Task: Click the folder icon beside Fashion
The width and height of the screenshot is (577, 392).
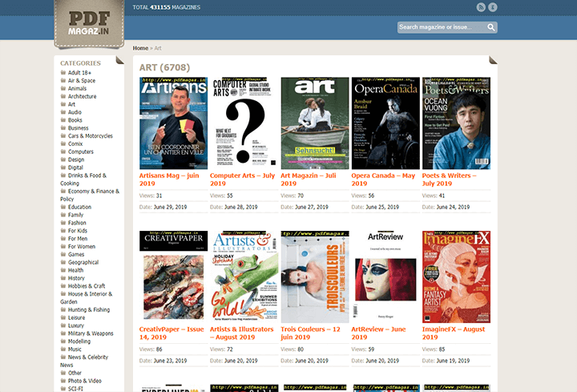Action: click(63, 223)
